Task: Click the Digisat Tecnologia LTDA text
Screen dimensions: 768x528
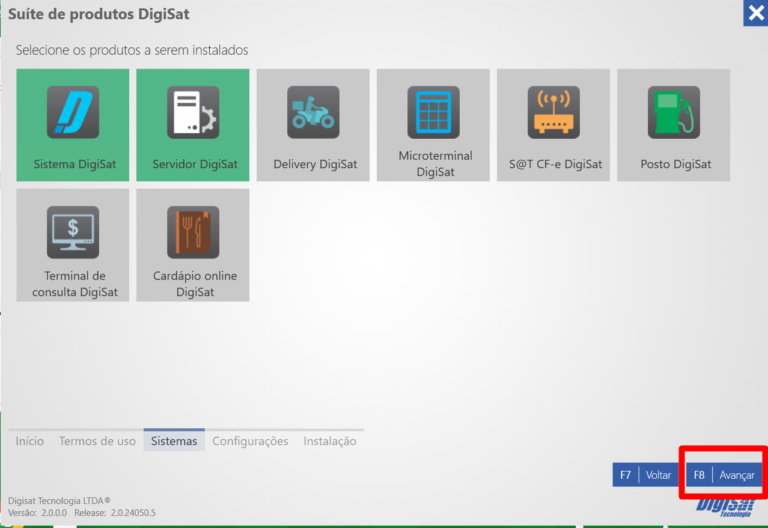Action: [59, 501]
